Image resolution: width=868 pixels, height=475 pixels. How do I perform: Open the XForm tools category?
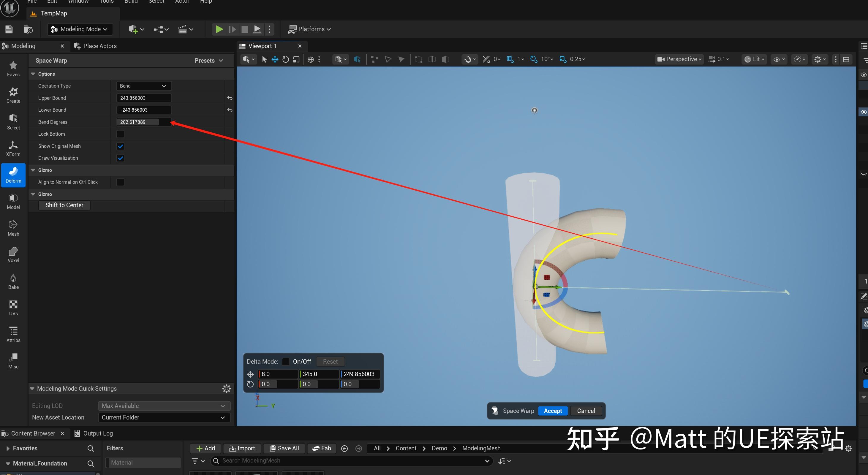(13, 148)
